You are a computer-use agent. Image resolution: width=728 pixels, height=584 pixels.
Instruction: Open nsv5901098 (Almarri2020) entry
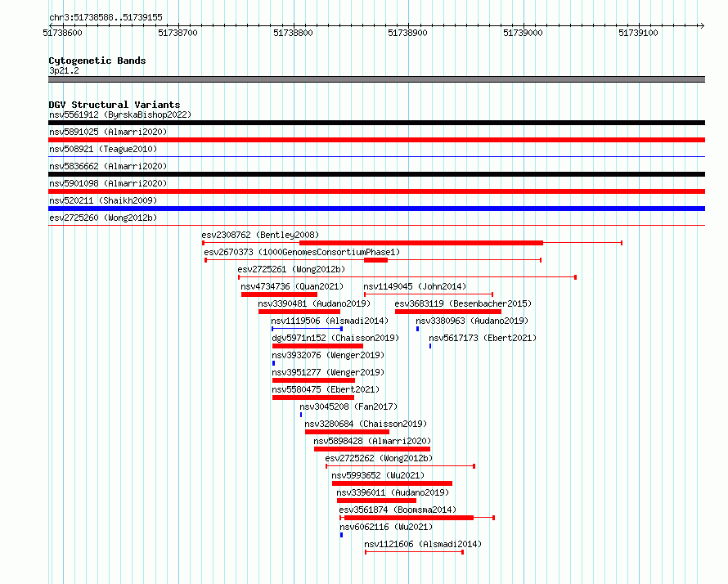[x=108, y=183]
